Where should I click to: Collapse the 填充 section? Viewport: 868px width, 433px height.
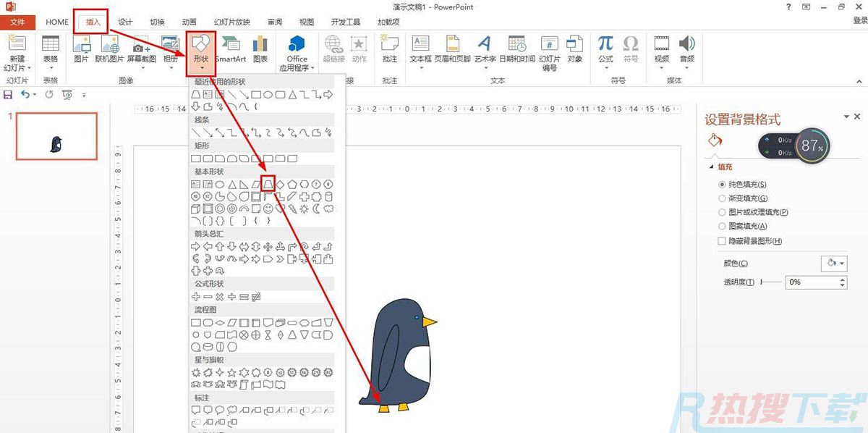click(x=712, y=167)
